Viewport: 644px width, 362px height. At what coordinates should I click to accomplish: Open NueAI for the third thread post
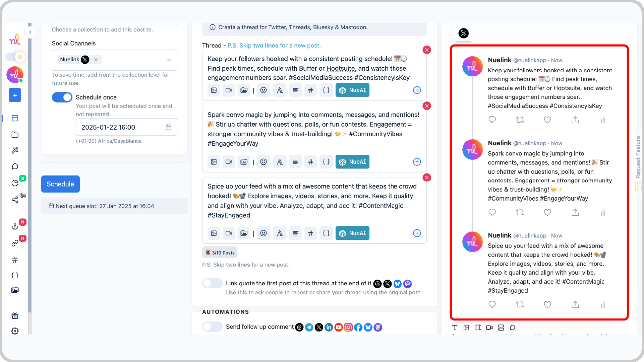[352, 233]
